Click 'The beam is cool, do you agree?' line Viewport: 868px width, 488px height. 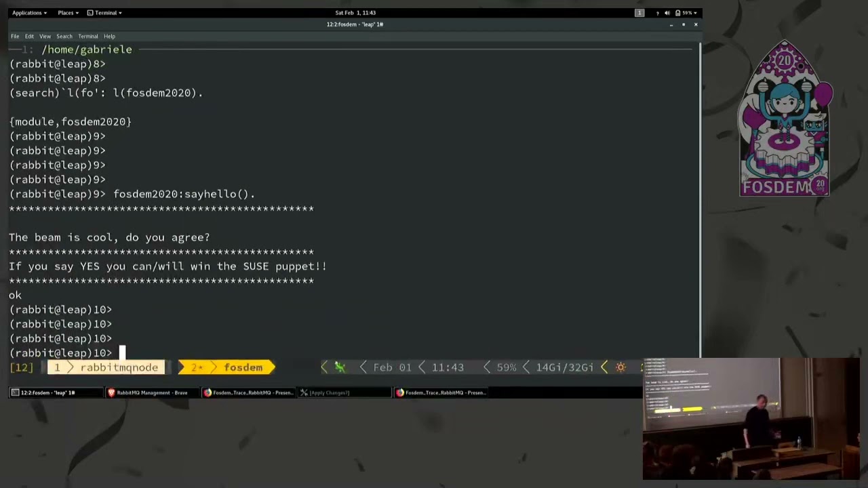tap(109, 237)
